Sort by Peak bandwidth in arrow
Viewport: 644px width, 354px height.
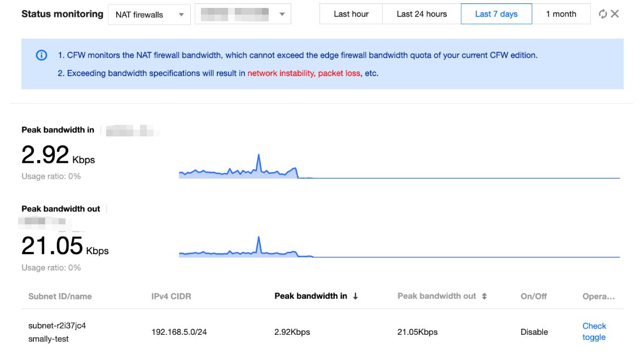(356, 296)
